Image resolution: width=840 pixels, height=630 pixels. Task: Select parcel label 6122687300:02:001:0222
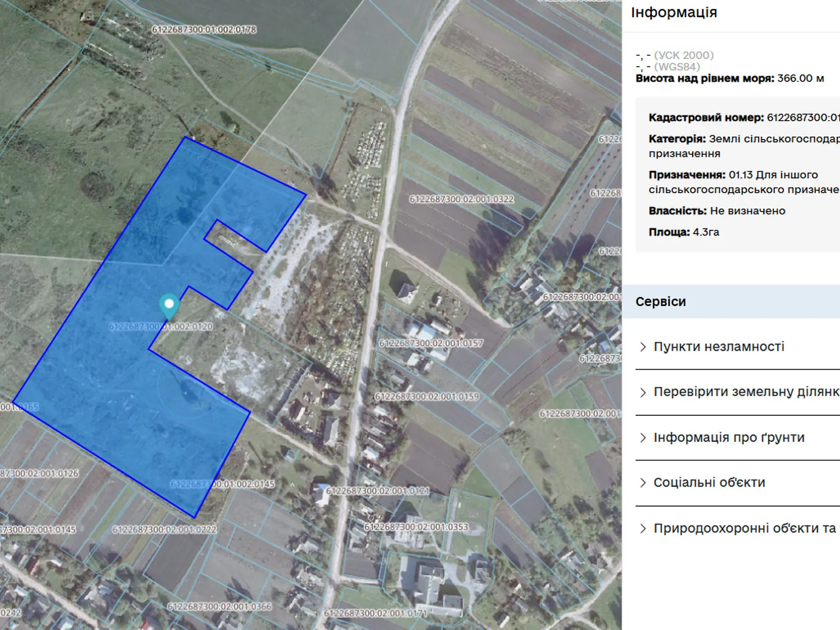tap(164, 530)
